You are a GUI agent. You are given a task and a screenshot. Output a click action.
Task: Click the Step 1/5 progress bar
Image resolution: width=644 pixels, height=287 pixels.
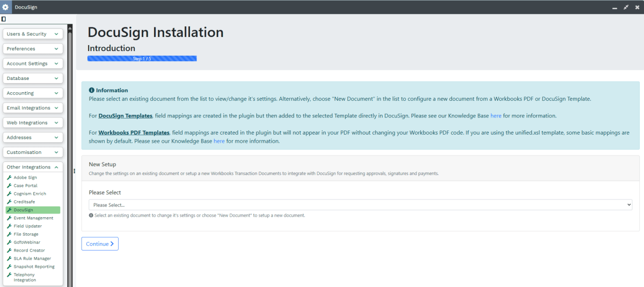click(142, 58)
